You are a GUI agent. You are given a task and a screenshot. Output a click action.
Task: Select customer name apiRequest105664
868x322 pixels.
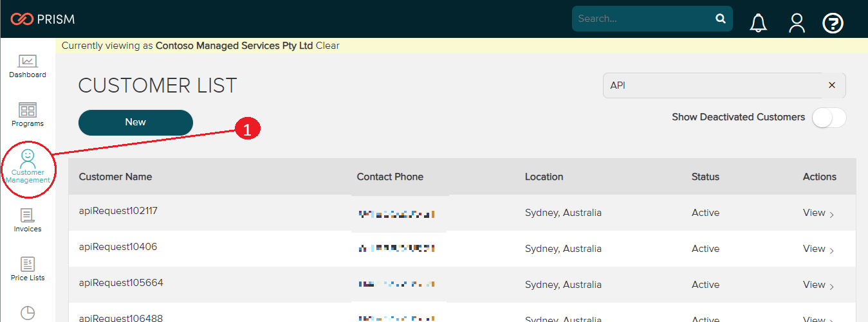(121, 282)
